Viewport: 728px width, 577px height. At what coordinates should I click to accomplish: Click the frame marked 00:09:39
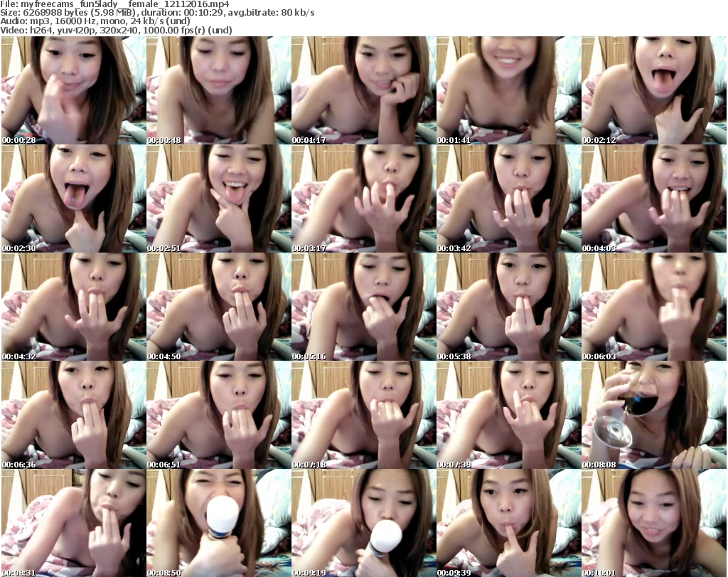(509, 523)
